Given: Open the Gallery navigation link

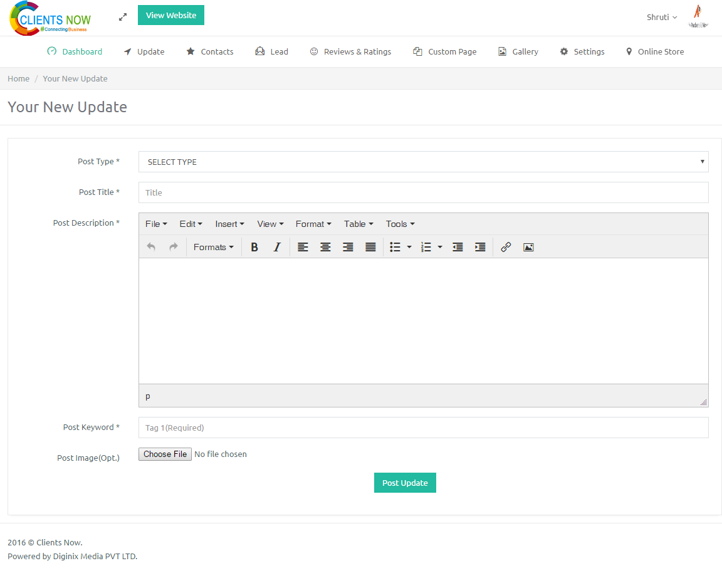Looking at the screenshot, I should 518,51.
